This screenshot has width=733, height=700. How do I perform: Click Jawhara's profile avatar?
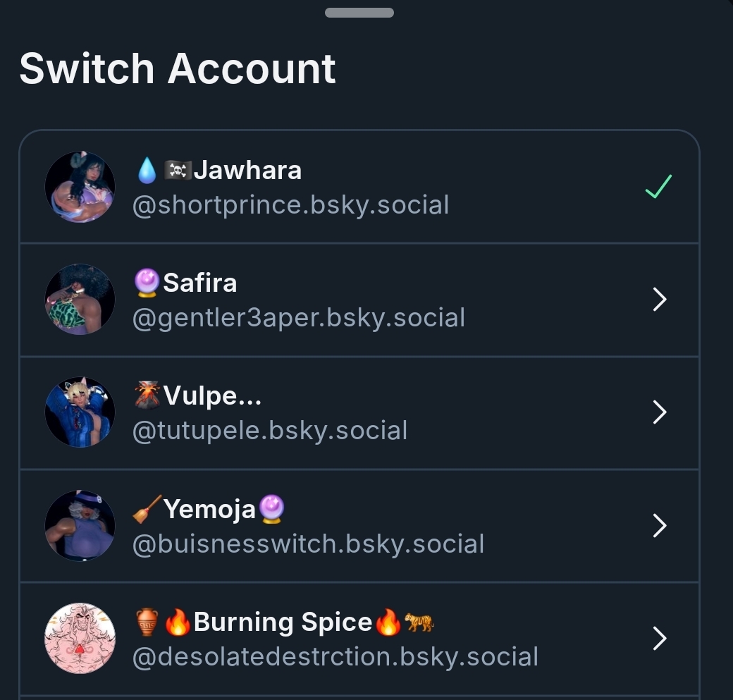click(x=80, y=187)
